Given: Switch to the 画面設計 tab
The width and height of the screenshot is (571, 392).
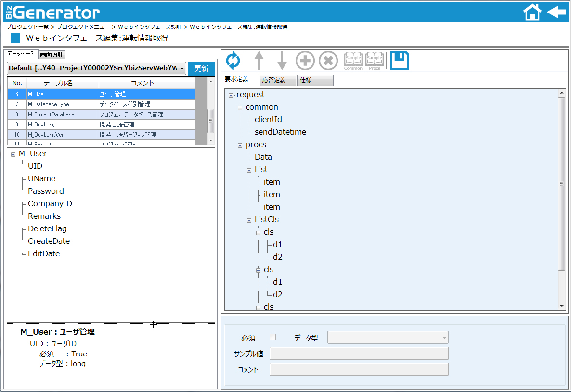Looking at the screenshot, I should pos(52,54).
